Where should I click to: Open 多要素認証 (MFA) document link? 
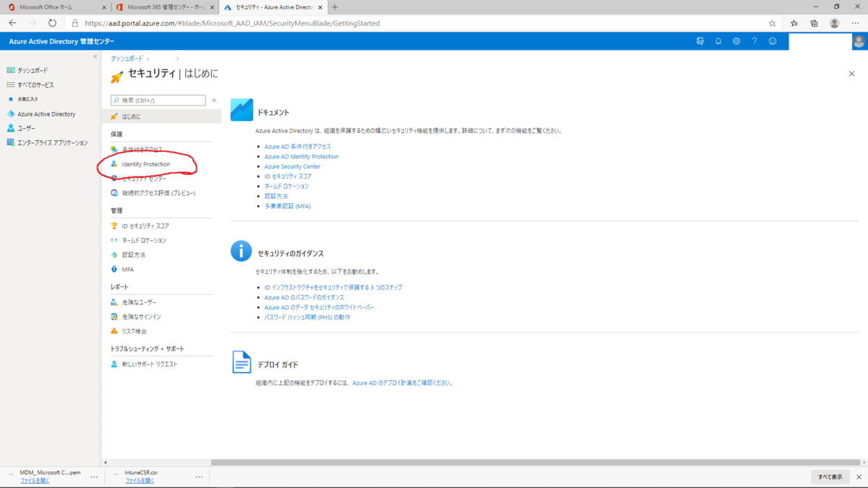click(x=288, y=206)
